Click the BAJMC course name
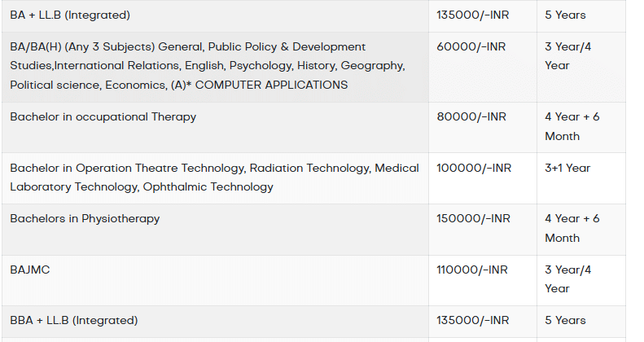644x342 pixels. [30, 270]
